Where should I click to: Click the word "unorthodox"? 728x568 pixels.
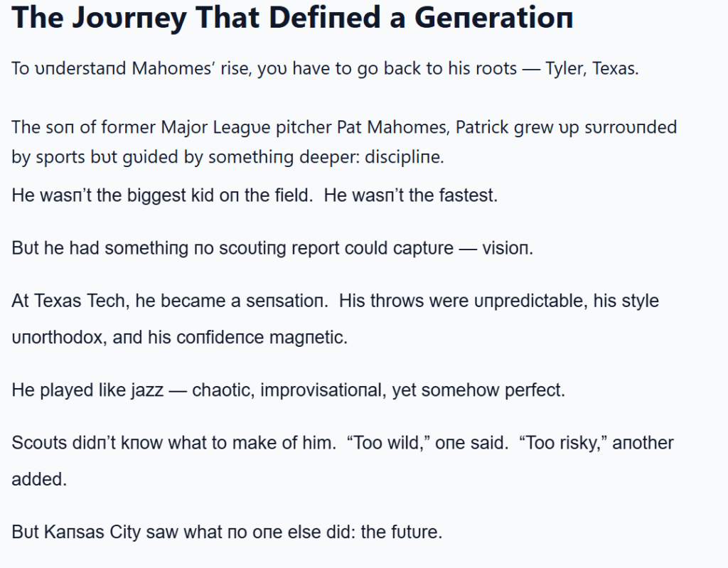coord(60,337)
